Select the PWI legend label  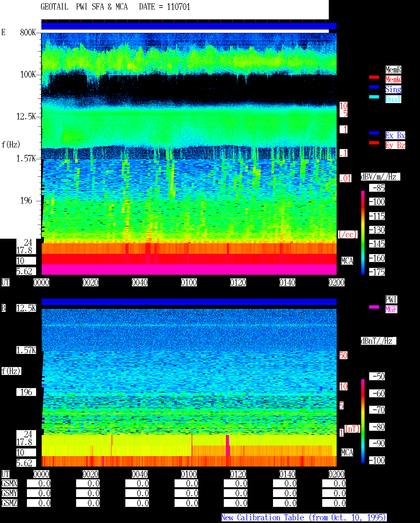[391, 299]
